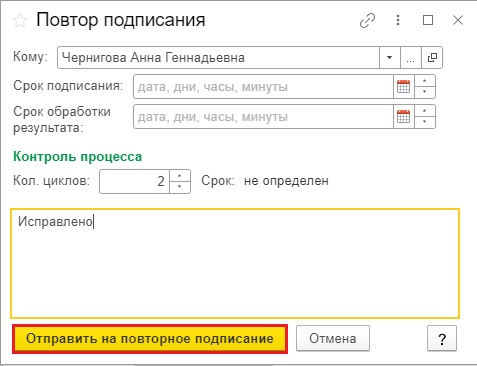The image size is (477, 366).
Task: Open help with the question mark button
Action: [x=442, y=338]
